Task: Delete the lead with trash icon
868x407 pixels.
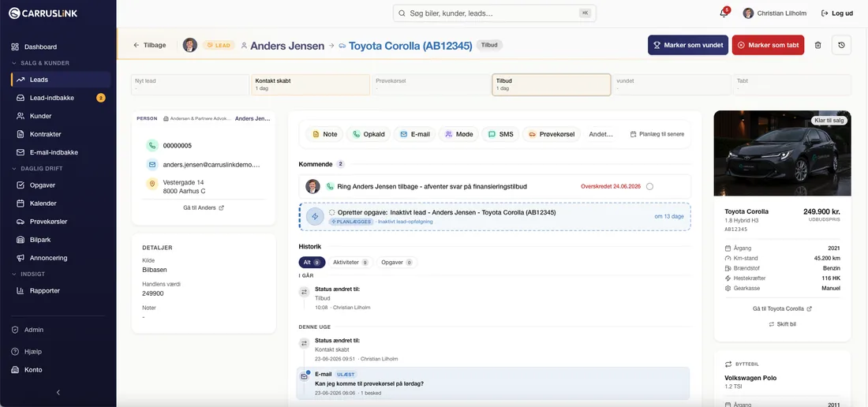Action: coord(817,45)
